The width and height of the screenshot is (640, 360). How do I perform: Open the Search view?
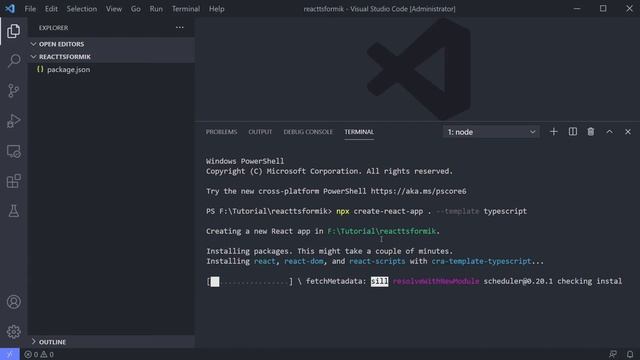(x=13, y=61)
